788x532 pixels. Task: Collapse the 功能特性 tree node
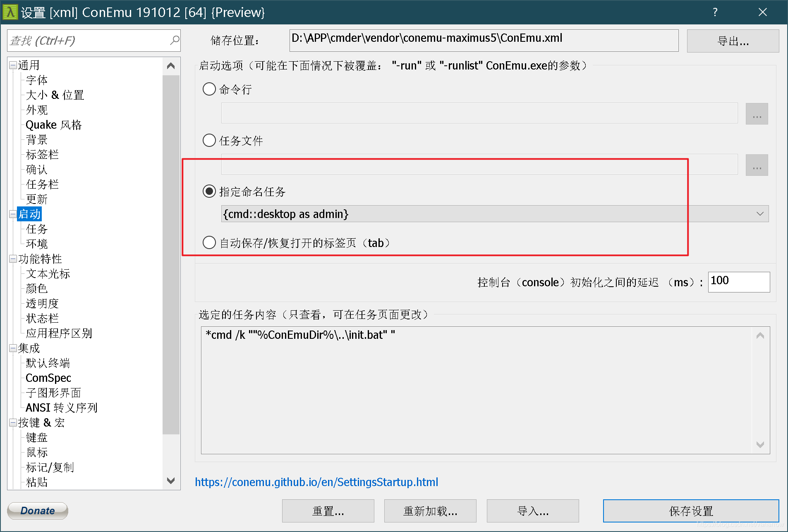point(13,259)
